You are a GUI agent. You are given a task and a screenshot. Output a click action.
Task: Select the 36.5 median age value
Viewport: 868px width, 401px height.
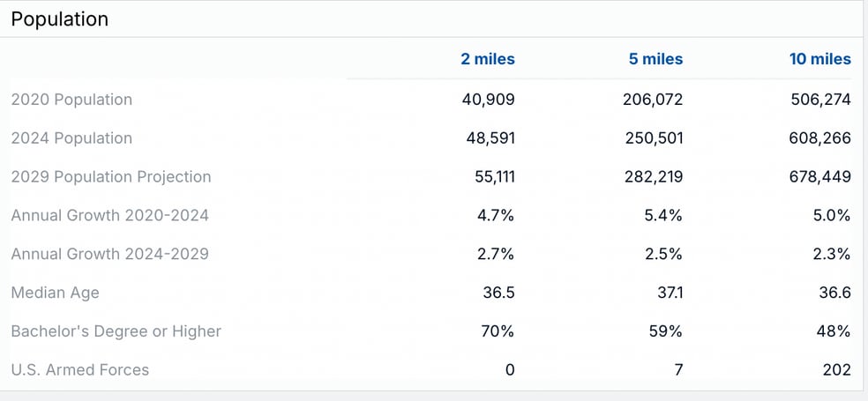click(498, 293)
